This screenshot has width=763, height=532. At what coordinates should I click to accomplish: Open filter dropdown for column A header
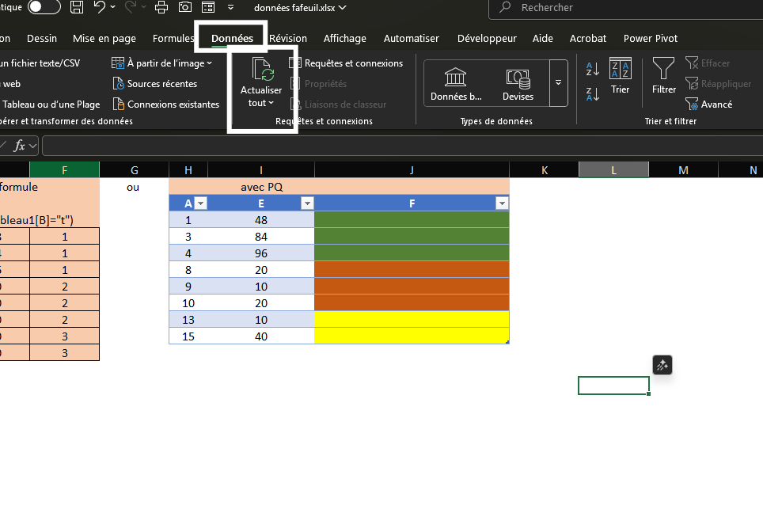point(200,203)
